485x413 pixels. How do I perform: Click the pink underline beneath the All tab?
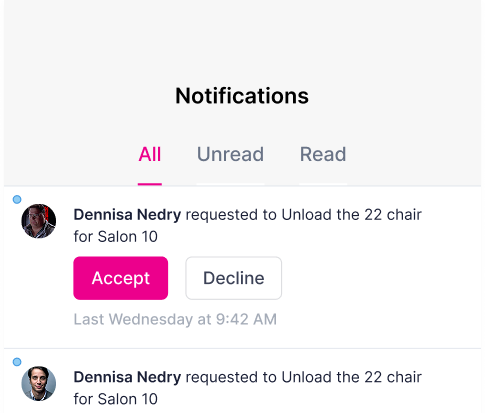pos(150,184)
